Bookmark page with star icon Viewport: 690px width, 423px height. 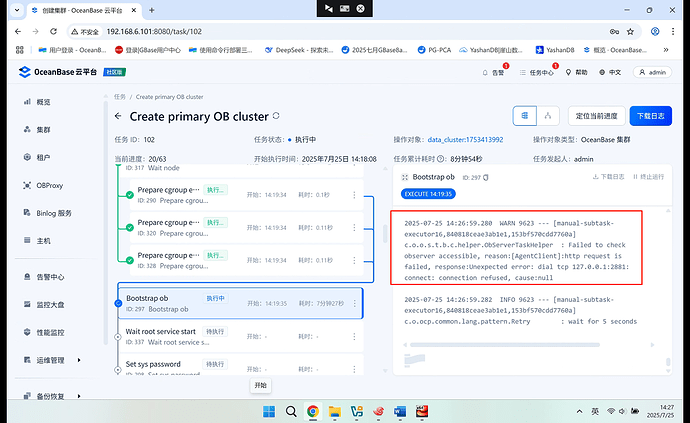point(630,32)
